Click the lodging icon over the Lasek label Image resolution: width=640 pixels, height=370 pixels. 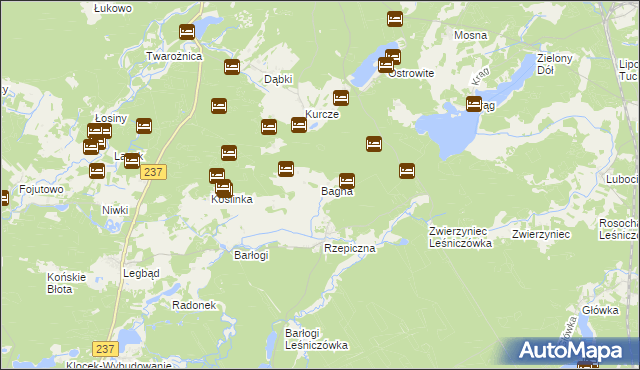[x=132, y=161]
